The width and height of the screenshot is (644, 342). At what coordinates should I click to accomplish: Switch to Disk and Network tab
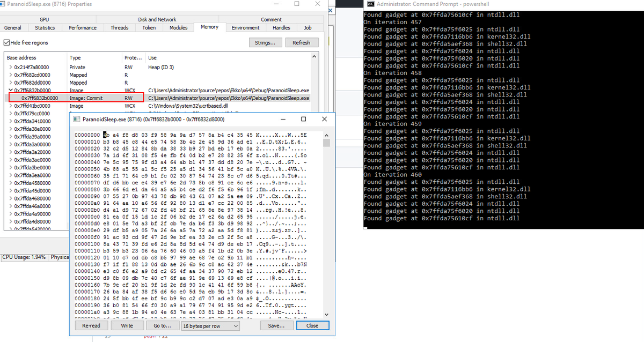pos(157,19)
